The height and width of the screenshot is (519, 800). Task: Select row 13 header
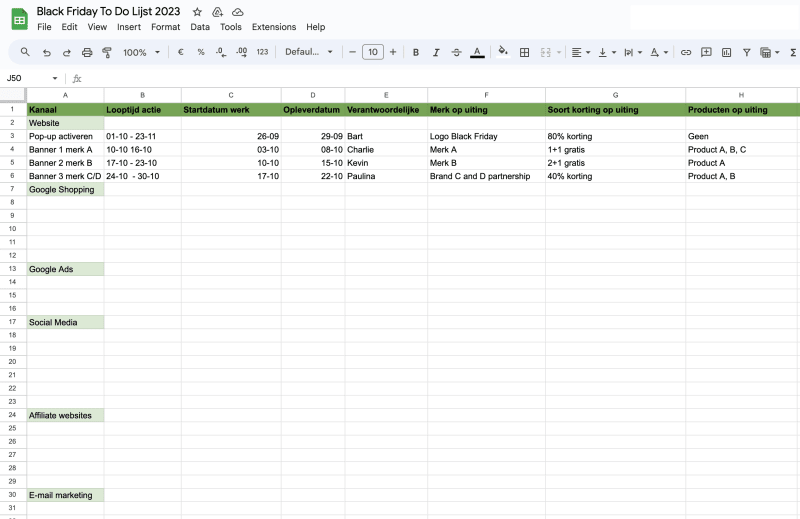[13, 269]
